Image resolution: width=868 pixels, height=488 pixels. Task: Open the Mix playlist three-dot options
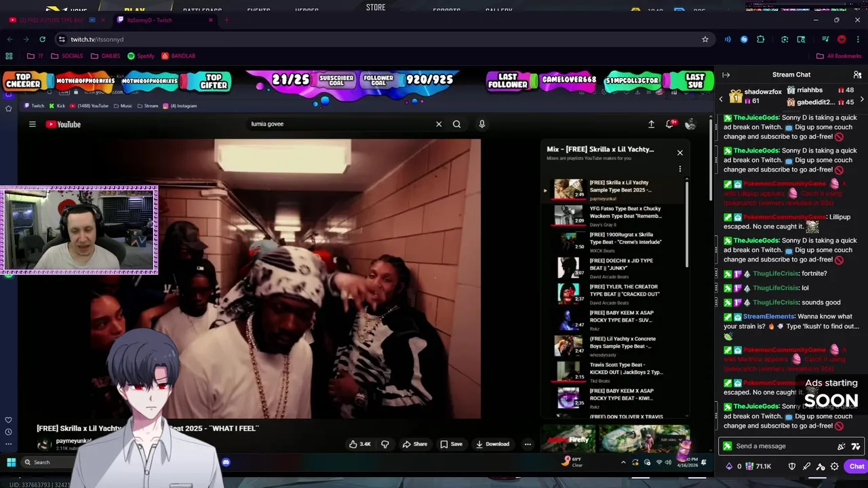point(680,169)
